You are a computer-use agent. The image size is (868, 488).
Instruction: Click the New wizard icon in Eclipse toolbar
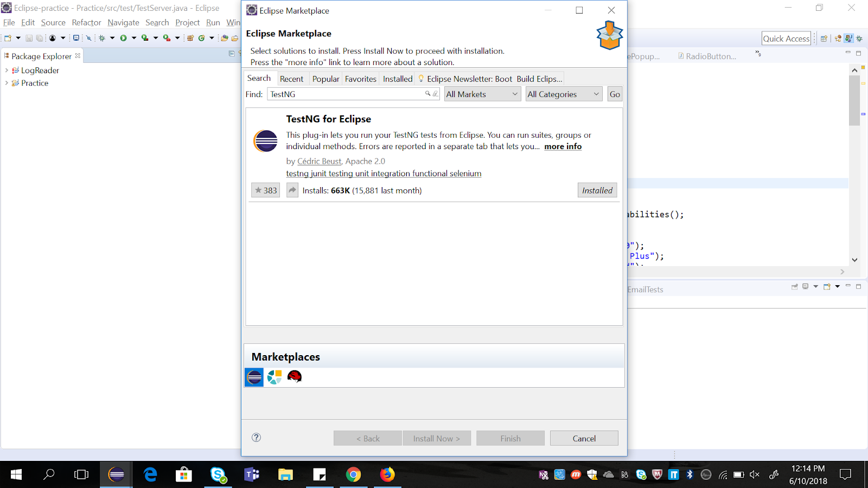tap(8, 38)
